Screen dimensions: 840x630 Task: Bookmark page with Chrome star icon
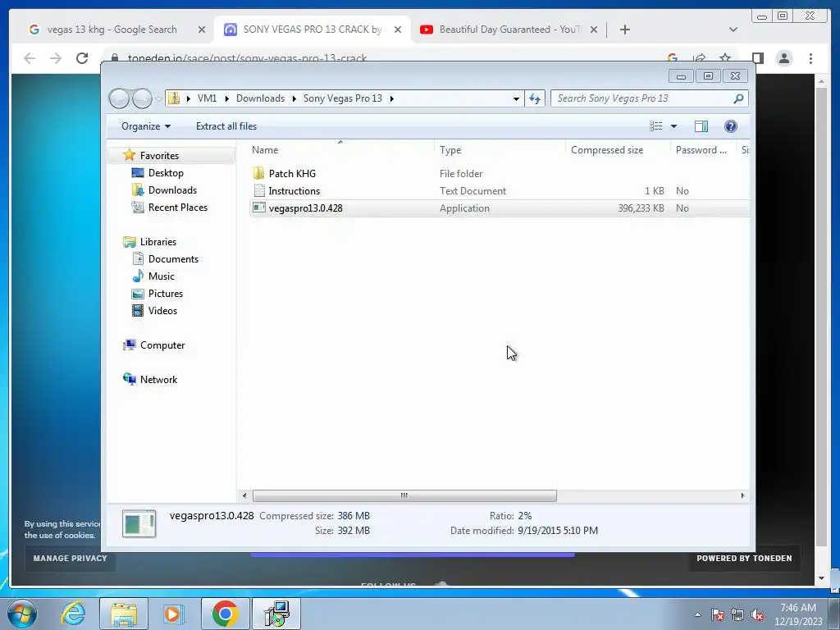(725, 58)
